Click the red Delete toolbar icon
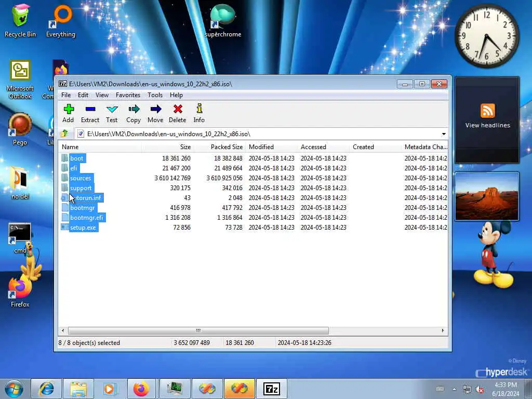This screenshot has width=532, height=399. [178, 109]
